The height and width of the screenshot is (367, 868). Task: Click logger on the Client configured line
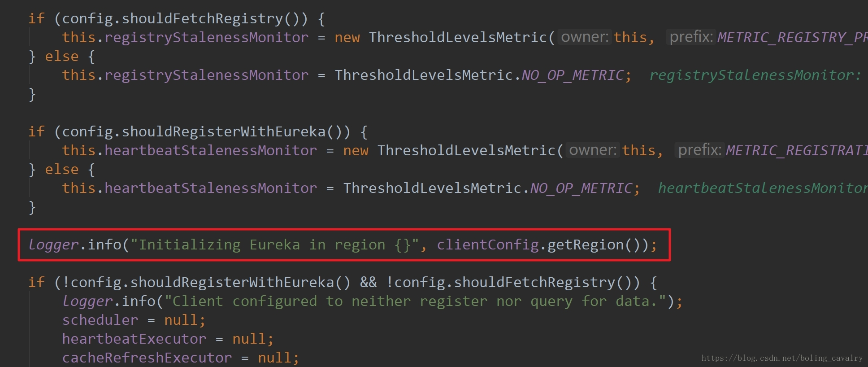click(x=87, y=301)
